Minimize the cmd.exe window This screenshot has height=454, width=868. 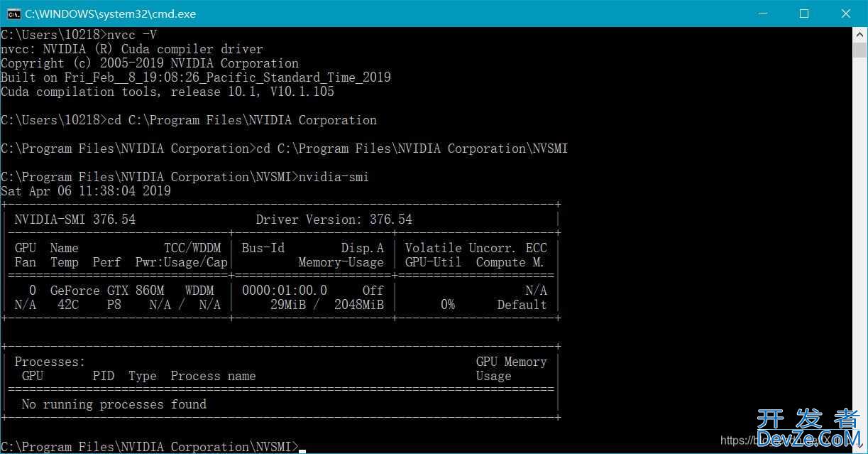coord(763,13)
